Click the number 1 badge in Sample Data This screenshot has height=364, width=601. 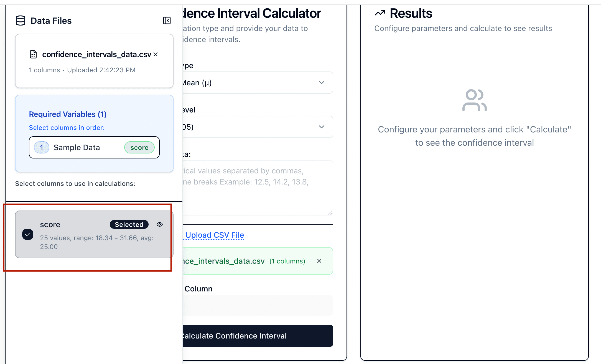pyautogui.click(x=42, y=147)
